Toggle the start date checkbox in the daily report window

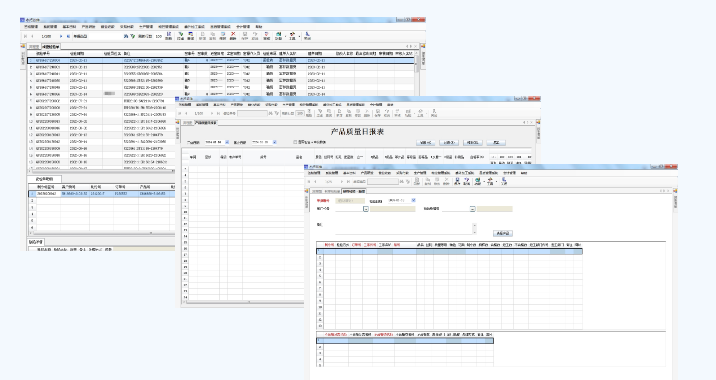(227, 142)
